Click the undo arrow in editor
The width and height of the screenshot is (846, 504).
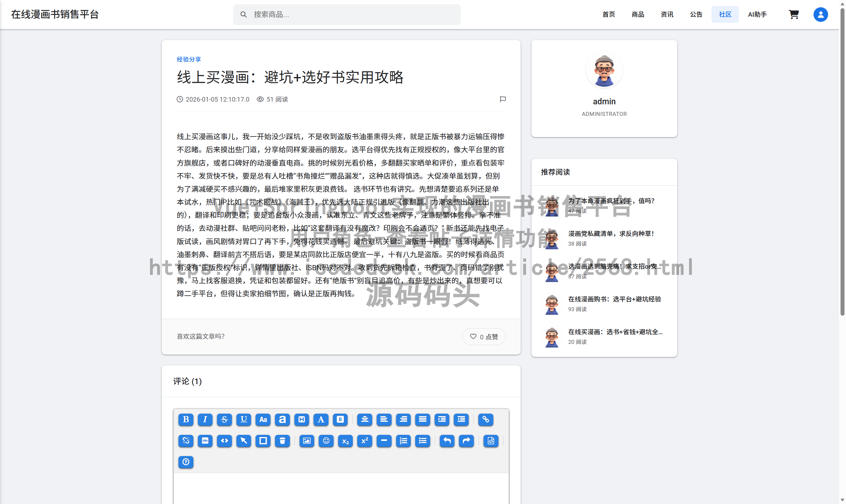pos(447,441)
